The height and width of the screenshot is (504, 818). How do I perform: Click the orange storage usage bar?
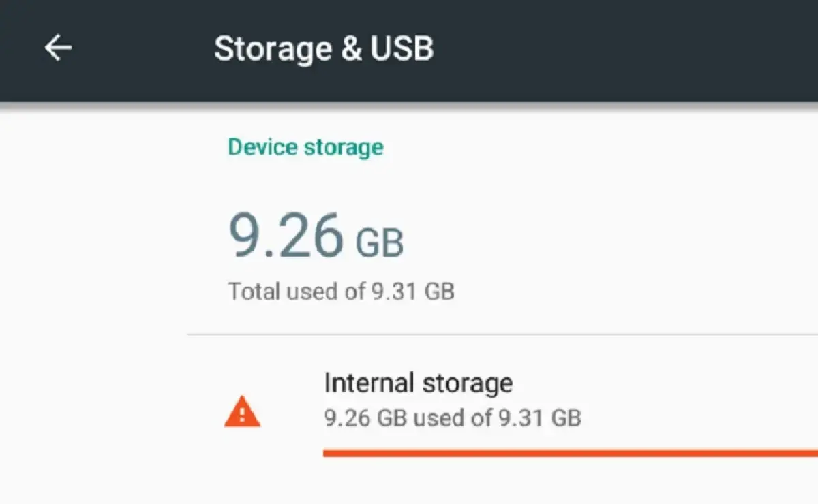coord(570,452)
